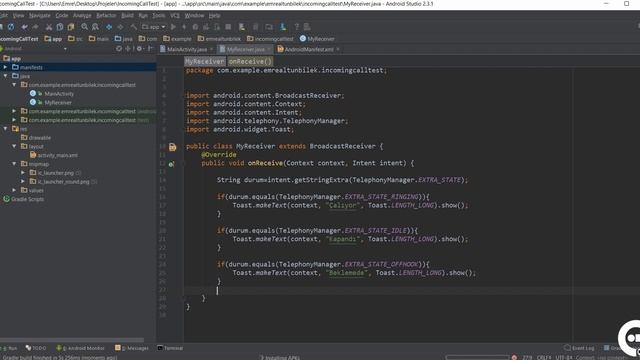Open the VCS menu
Image resolution: width=640 pixels, height=360 pixels.
point(175,16)
